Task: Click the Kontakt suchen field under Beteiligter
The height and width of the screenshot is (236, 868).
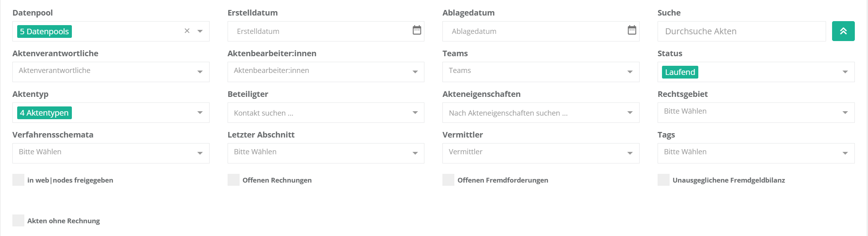Action: pos(319,113)
